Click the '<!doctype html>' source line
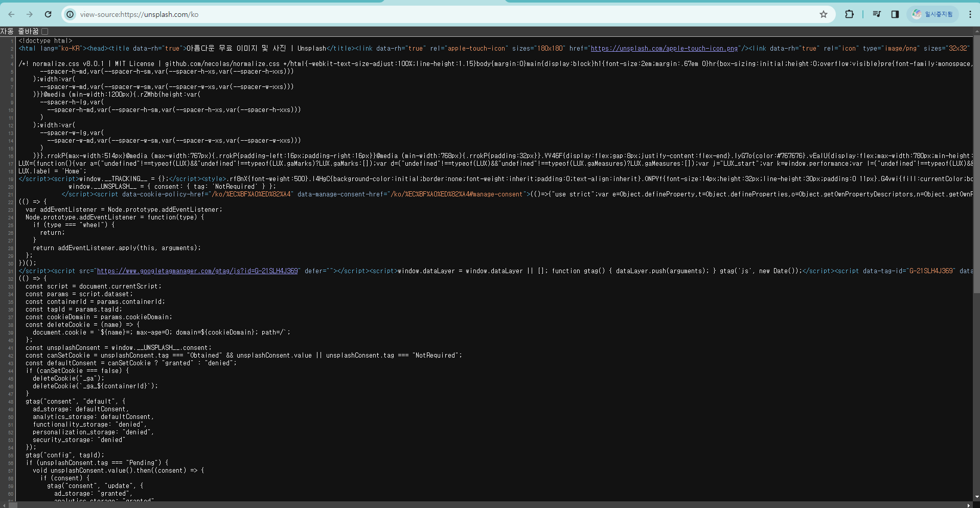Image resolution: width=980 pixels, height=508 pixels. click(45, 41)
